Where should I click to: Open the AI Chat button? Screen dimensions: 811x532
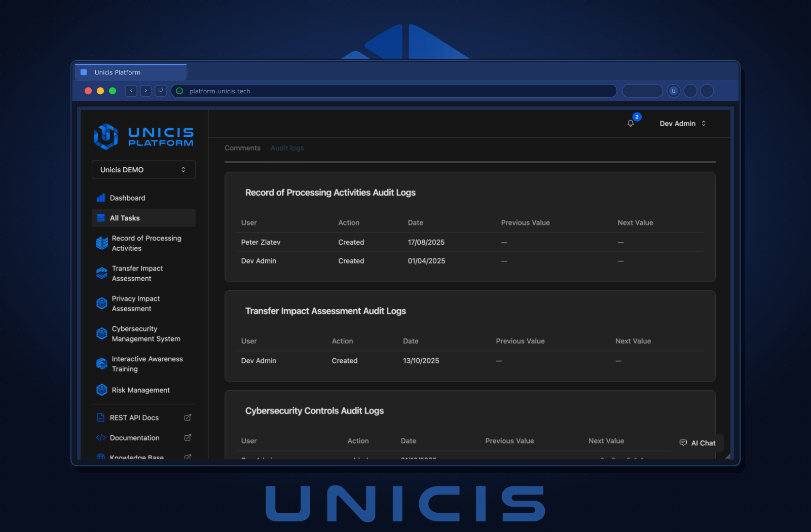pos(697,443)
